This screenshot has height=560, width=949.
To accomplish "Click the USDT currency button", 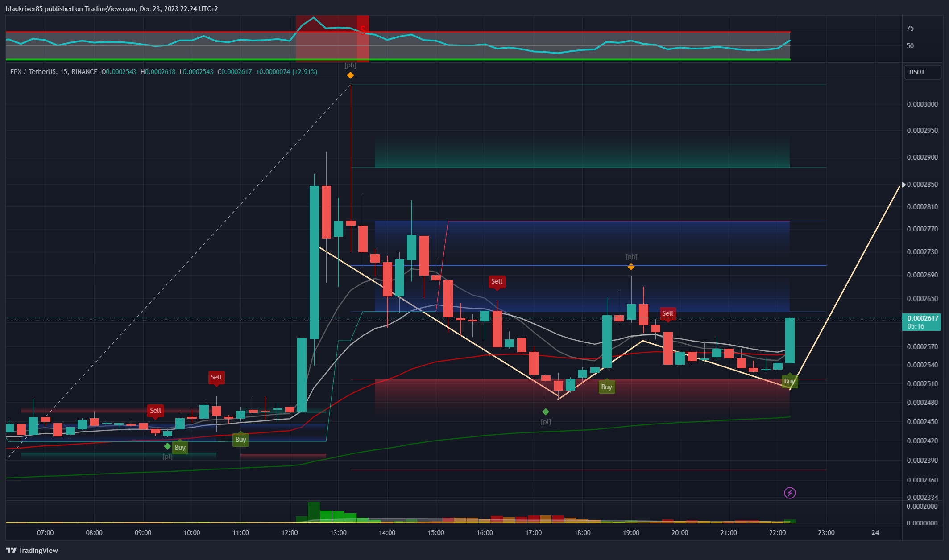I will 922,72.
